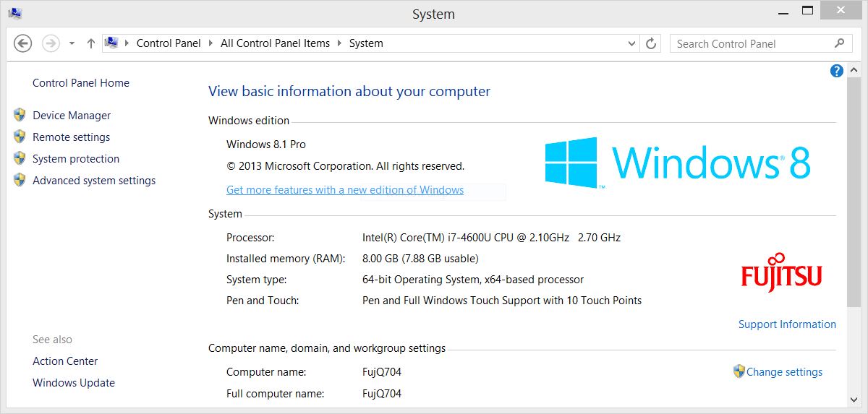The height and width of the screenshot is (414, 868).
Task: Click the 'Installed memory (RAM):' label
Action: click(286, 259)
